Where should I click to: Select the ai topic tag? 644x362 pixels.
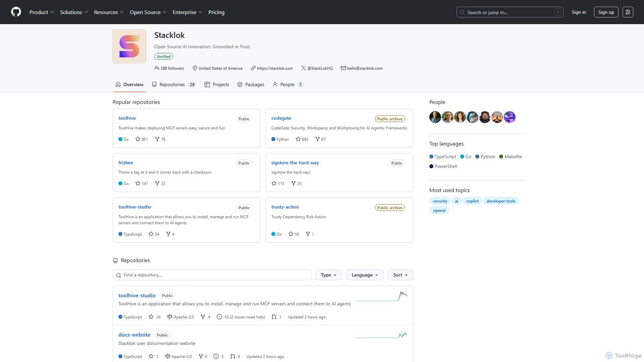457,201
